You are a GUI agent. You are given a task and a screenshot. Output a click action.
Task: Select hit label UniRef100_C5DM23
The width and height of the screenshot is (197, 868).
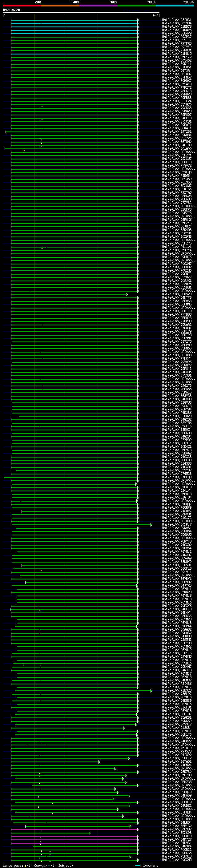click(177, 318)
